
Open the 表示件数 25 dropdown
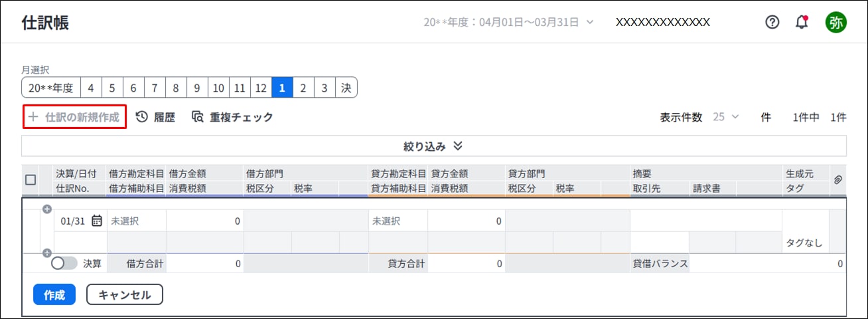pyautogui.click(x=725, y=117)
